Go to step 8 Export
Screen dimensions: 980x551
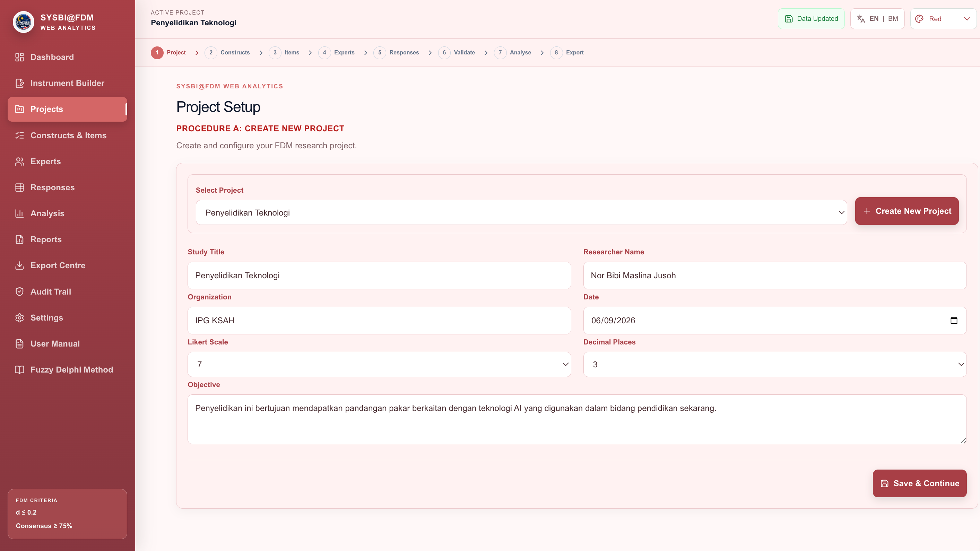[x=567, y=52]
